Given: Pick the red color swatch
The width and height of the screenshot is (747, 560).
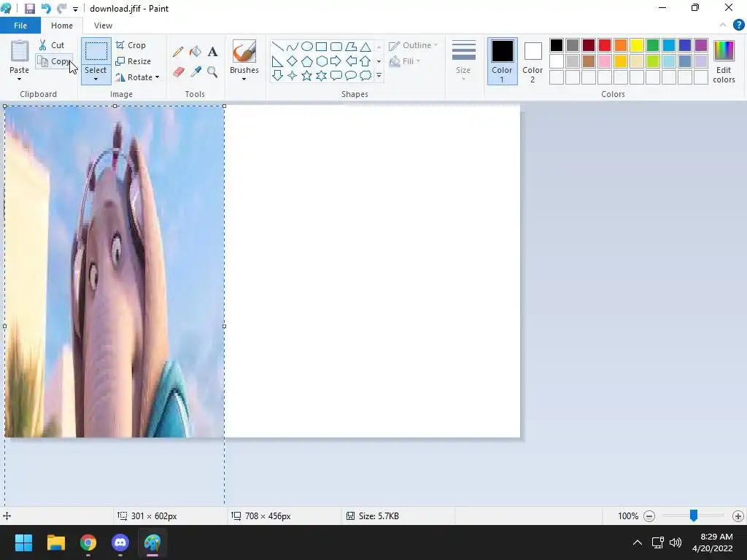Looking at the screenshot, I should pos(605,45).
